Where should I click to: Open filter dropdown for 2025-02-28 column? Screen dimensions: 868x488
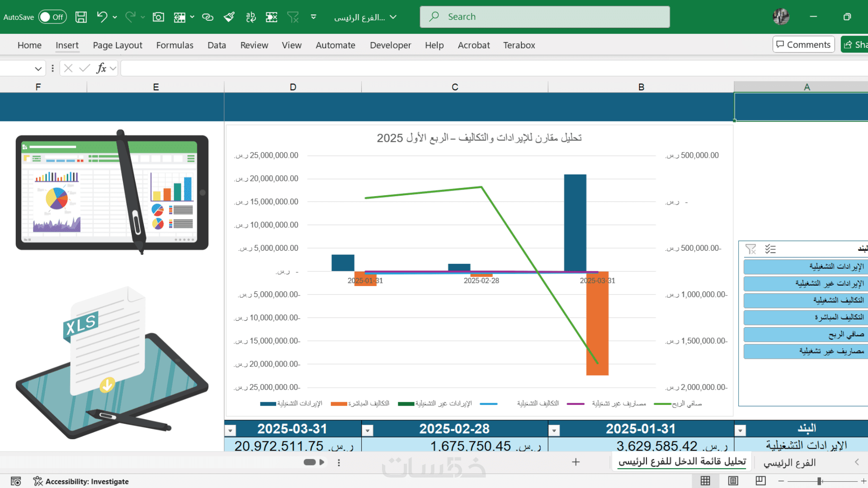coord(368,430)
